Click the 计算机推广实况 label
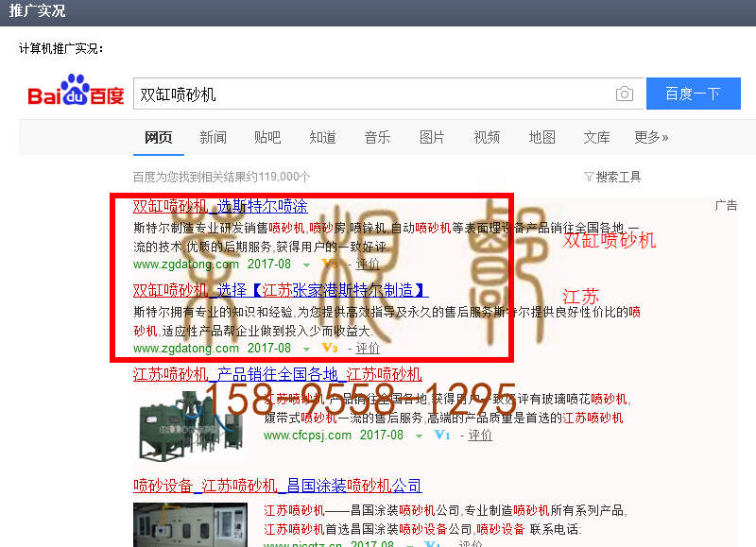The height and width of the screenshot is (547, 756). (60, 49)
